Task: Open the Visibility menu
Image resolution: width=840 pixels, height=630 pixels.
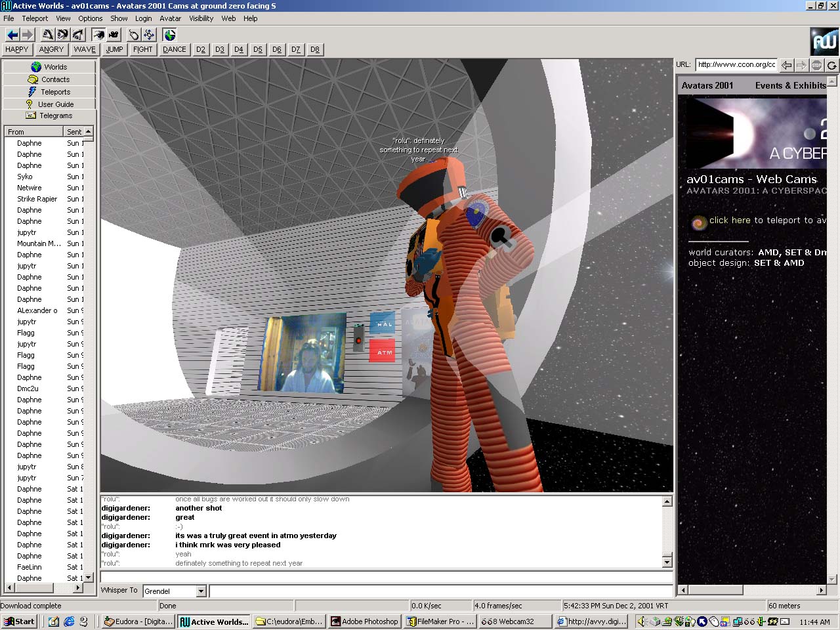Action: [x=201, y=18]
